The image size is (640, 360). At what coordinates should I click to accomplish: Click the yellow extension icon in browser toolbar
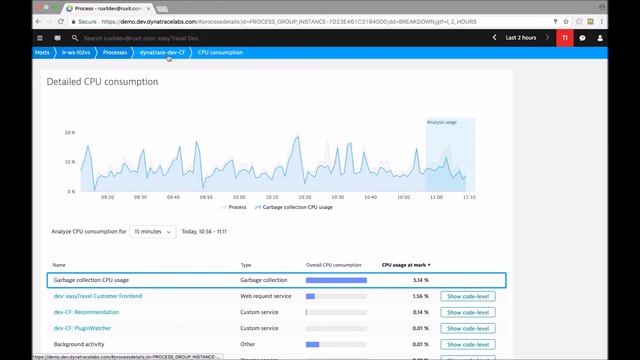pos(590,22)
